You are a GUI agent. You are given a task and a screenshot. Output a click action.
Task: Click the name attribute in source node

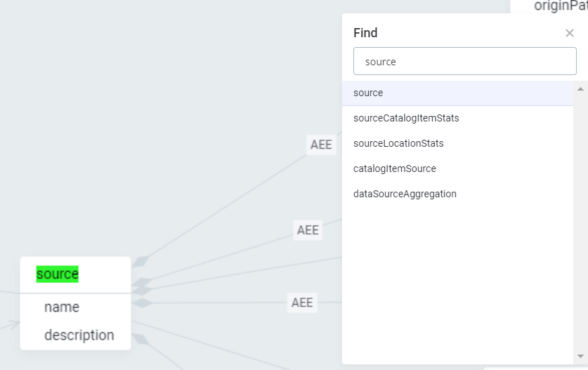pos(62,307)
